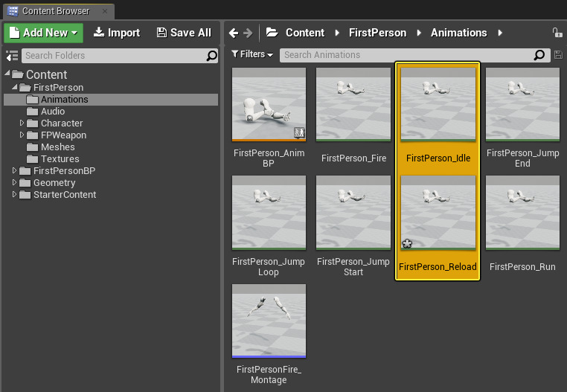The image size is (567, 392).
Task: Click the save search icon beside Search Animations
Action: 559,55
